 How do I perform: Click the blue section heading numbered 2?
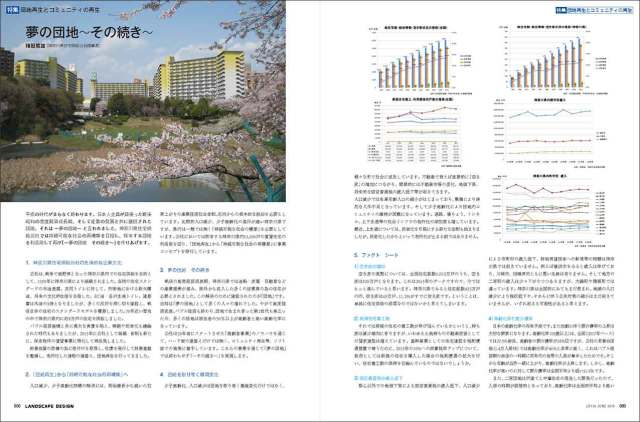(x=77, y=374)
